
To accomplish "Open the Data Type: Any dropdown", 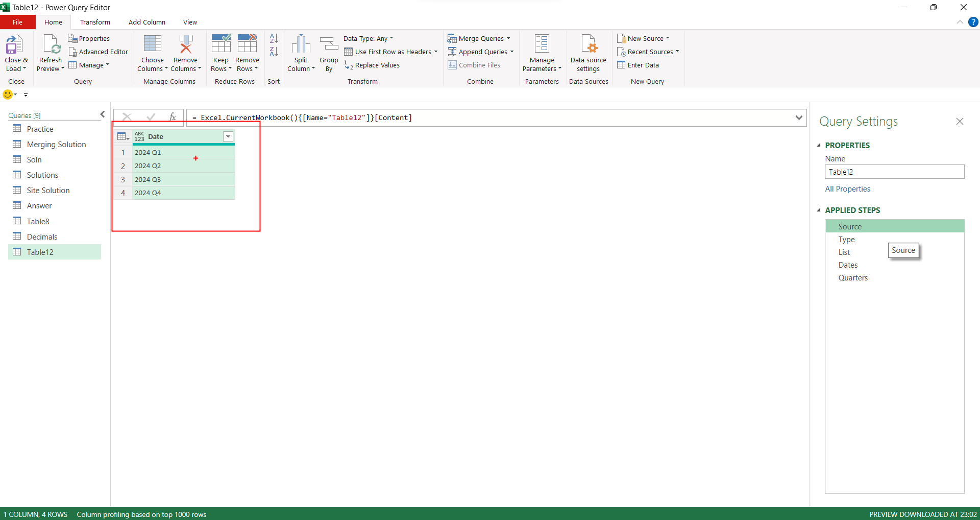I will tap(369, 38).
